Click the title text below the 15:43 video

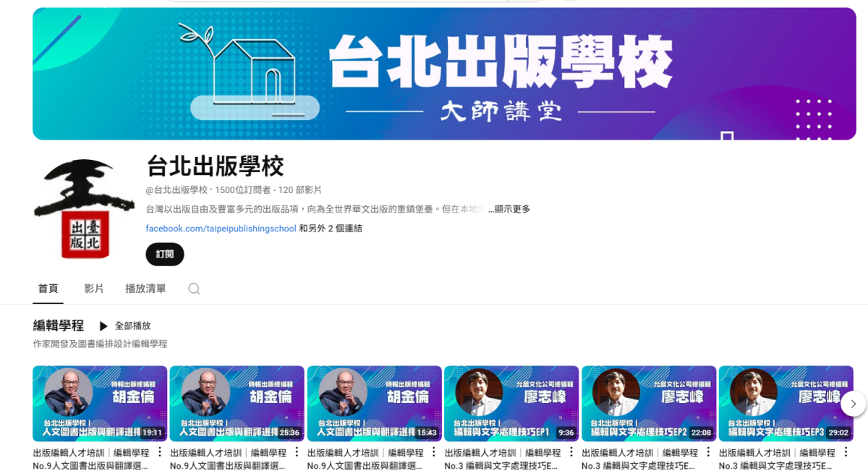tap(366, 459)
